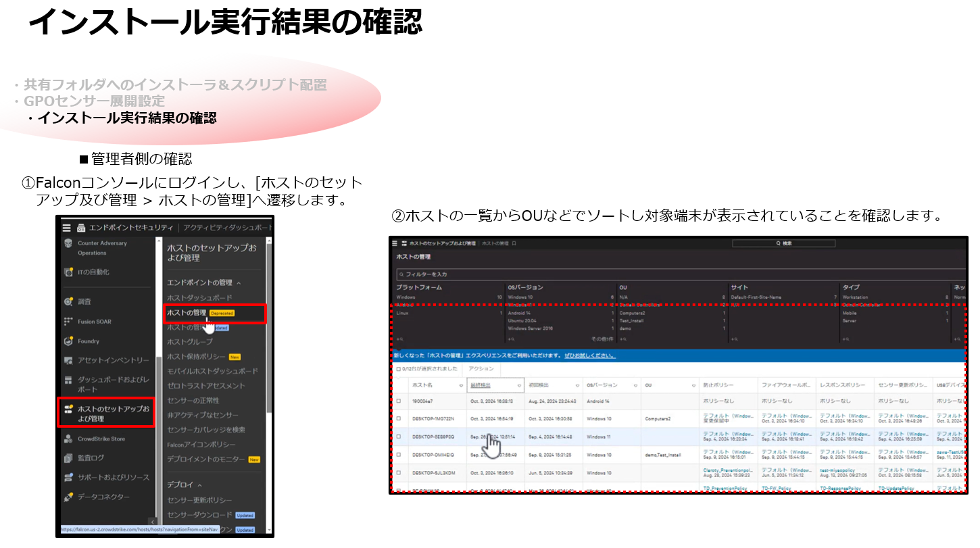
Task: Click the アクション button above host table
Action: click(x=481, y=369)
